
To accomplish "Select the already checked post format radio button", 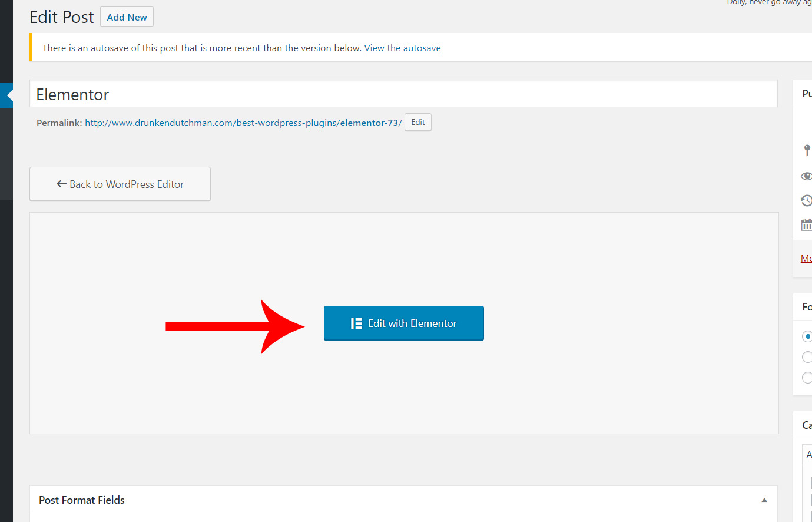I will (x=807, y=336).
